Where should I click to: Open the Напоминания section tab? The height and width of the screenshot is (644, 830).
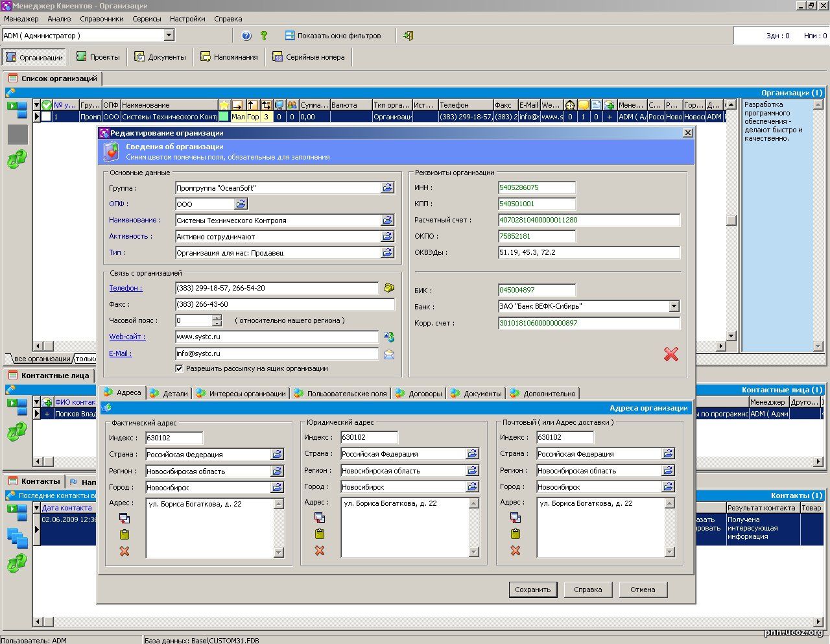[x=229, y=57]
